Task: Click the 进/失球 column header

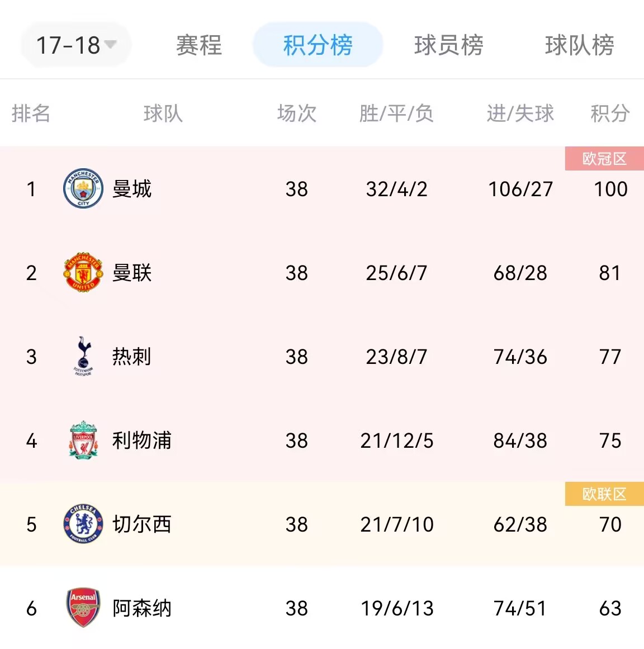Action: coord(520,113)
